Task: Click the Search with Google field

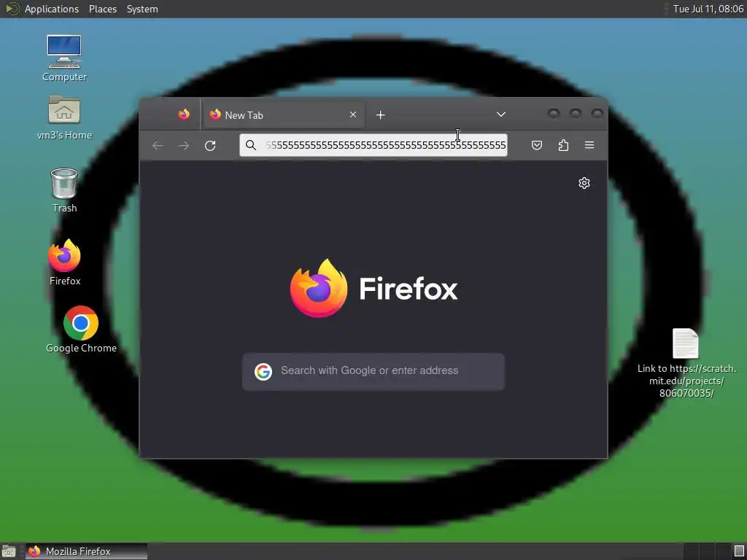Action: [x=373, y=371]
